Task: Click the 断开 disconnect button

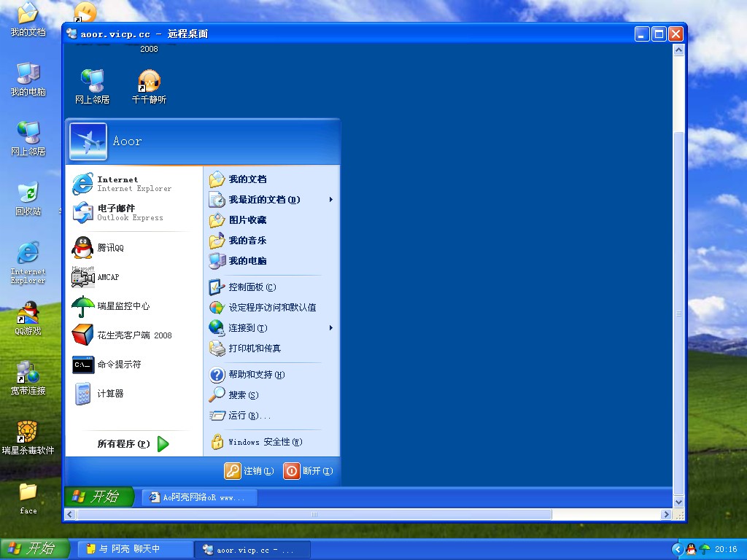Action: pyautogui.click(x=309, y=471)
